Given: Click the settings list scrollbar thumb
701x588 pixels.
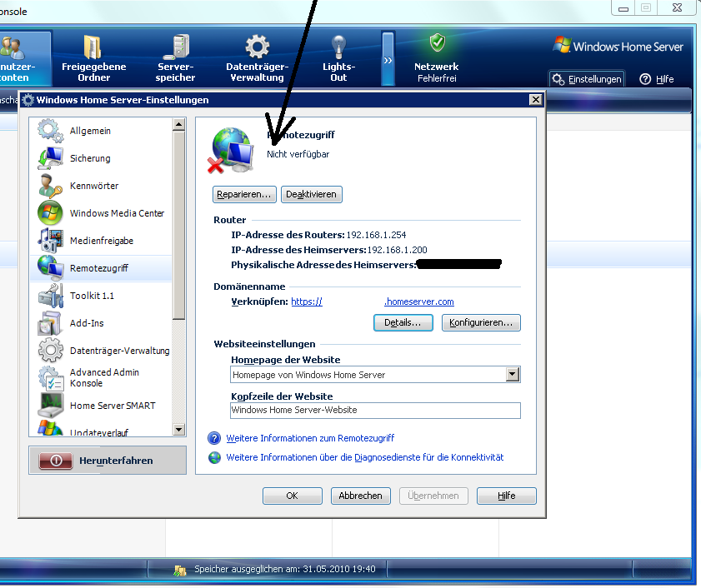Looking at the screenshot, I should pos(179,226).
